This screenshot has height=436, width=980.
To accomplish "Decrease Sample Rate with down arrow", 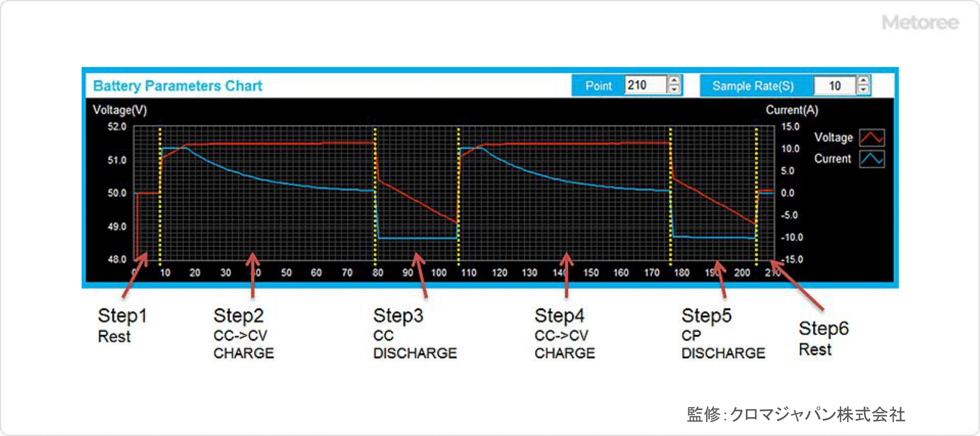I will [x=863, y=90].
